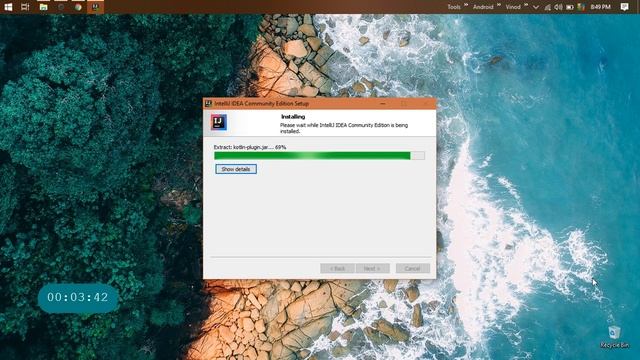Open the clock showing 8:49 PM
Screen dimensions: 640x360
pos(600,7)
